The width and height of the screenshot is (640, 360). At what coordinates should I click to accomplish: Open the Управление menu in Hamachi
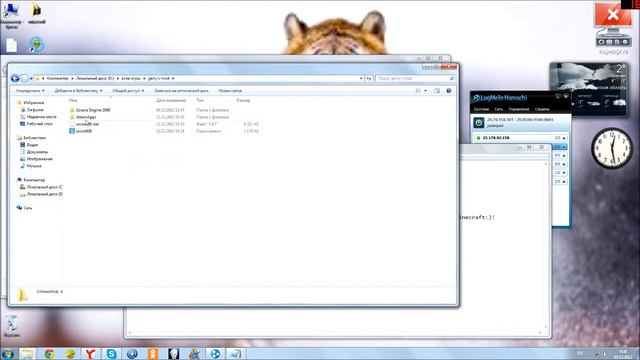pos(519,109)
